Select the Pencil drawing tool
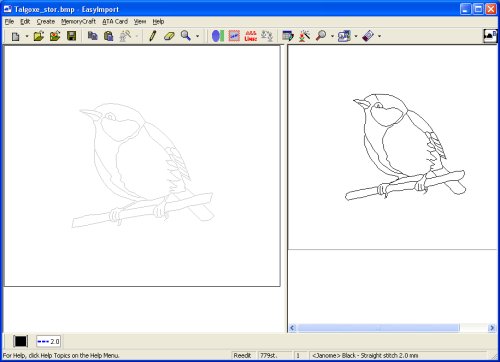Image resolution: width=500 pixels, height=362 pixels. 153,36
